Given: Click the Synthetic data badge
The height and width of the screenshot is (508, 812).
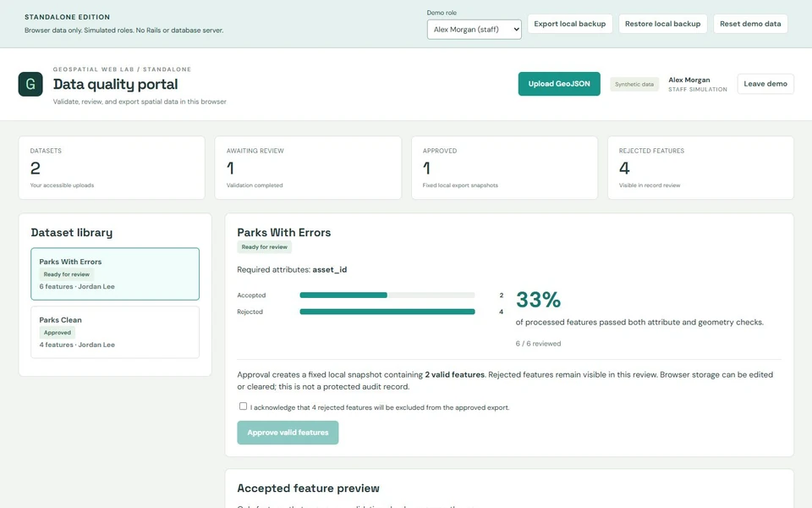Looking at the screenshot, I should (x=634, y=85).
